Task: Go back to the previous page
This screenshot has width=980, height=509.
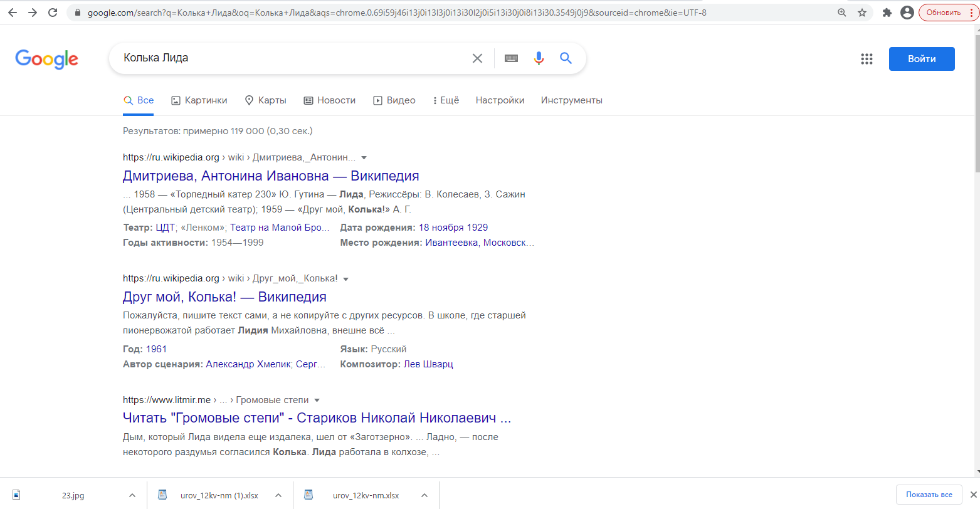Action: 13,13
